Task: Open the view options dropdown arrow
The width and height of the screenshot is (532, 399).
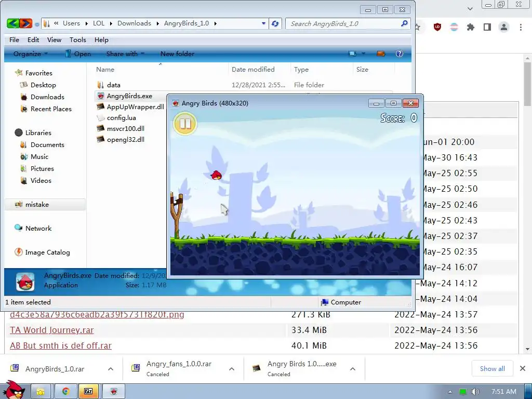Action: 363,54
